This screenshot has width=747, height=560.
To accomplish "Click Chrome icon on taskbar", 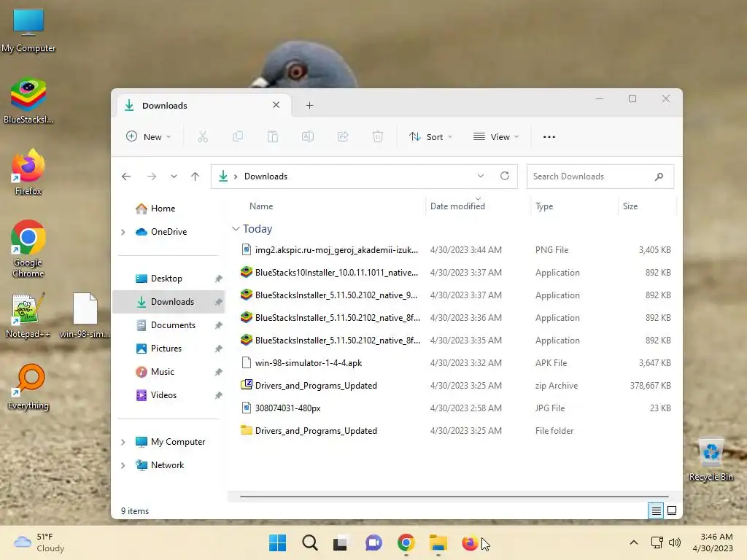I will tap(406, 542).
